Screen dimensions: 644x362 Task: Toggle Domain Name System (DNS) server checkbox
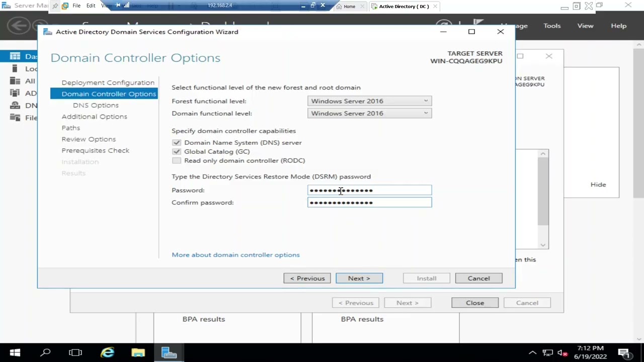(176, 143)
